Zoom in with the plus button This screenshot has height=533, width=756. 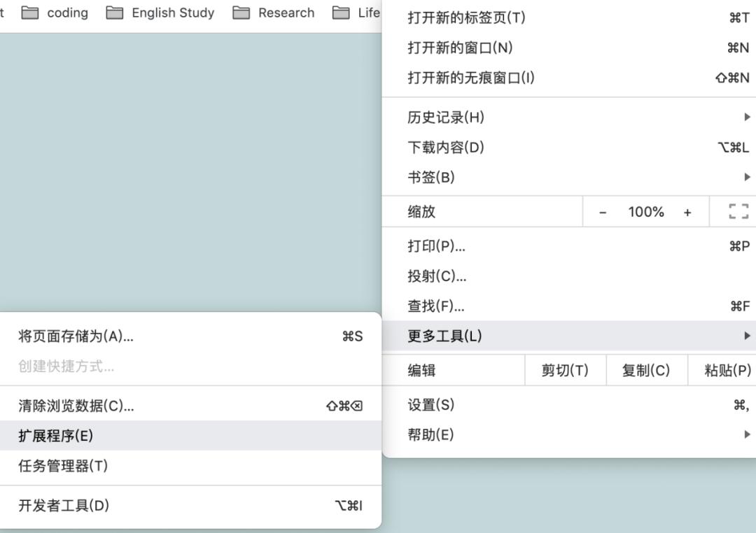click(x=687, y=211)
